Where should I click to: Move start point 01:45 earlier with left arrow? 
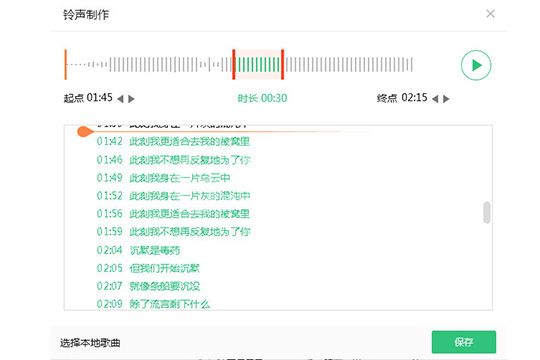pos(120,99)
